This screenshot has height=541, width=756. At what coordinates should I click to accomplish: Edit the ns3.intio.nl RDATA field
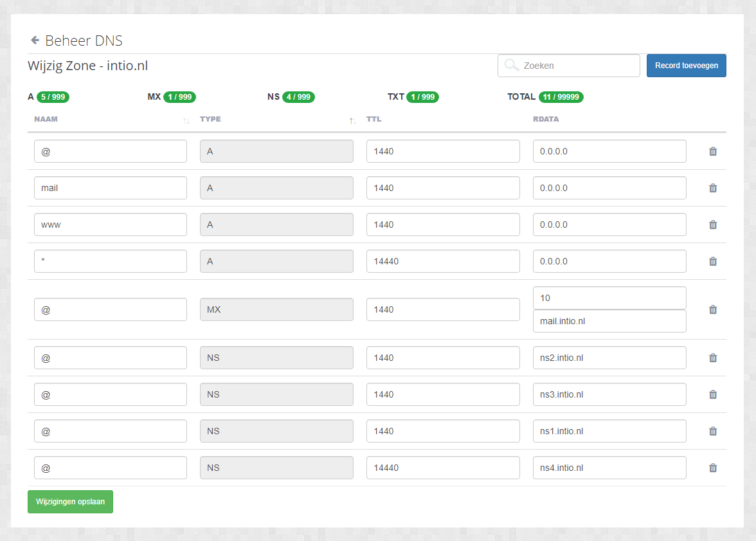[609, 395]
